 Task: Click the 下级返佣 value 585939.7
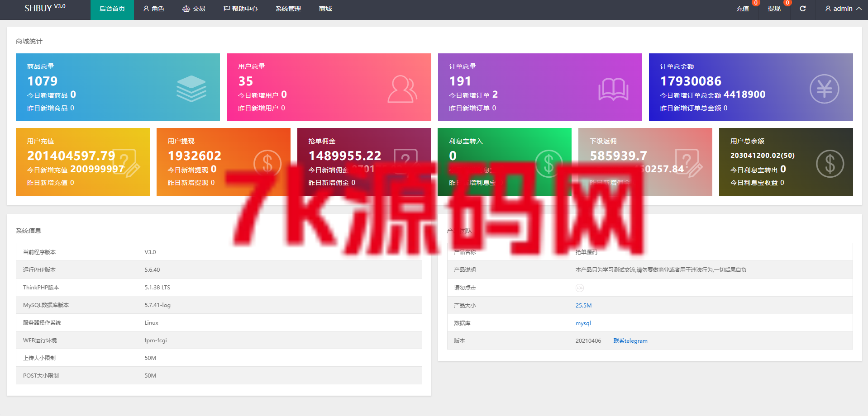coord(619,156)
